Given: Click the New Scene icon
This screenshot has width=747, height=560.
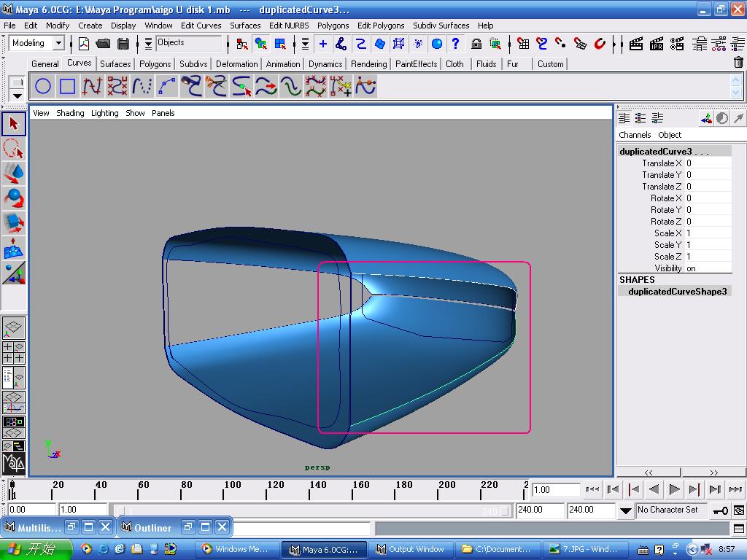Looking at the screenshot, I should (x=84, y=44).
